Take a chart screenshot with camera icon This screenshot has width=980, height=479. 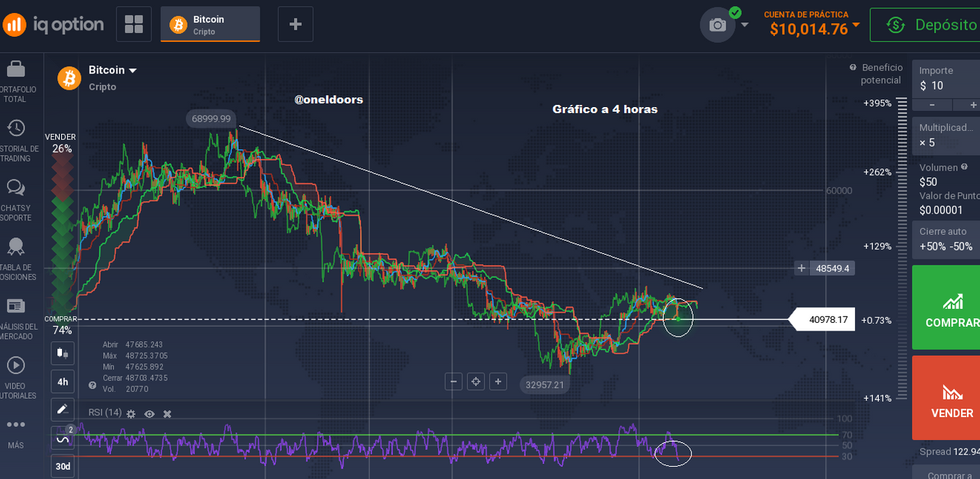[x=717, y=25]
